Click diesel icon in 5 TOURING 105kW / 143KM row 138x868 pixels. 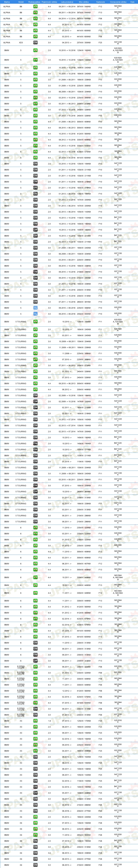pos(35,420)
